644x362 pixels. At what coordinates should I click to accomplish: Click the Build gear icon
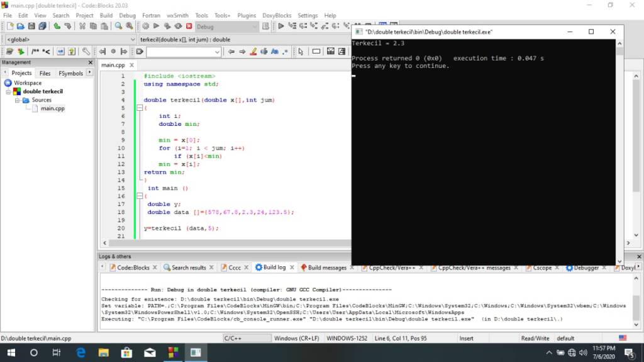click(145, 26)
